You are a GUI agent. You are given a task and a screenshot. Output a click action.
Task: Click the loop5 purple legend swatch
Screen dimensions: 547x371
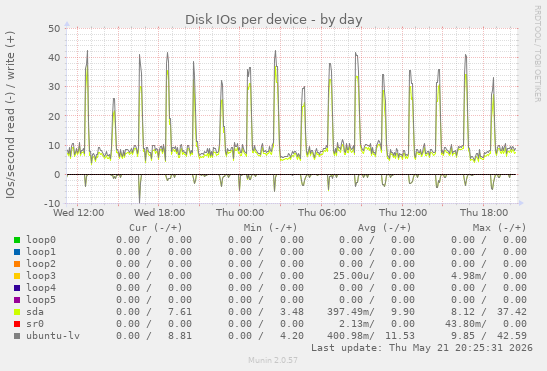pos(17,300)
